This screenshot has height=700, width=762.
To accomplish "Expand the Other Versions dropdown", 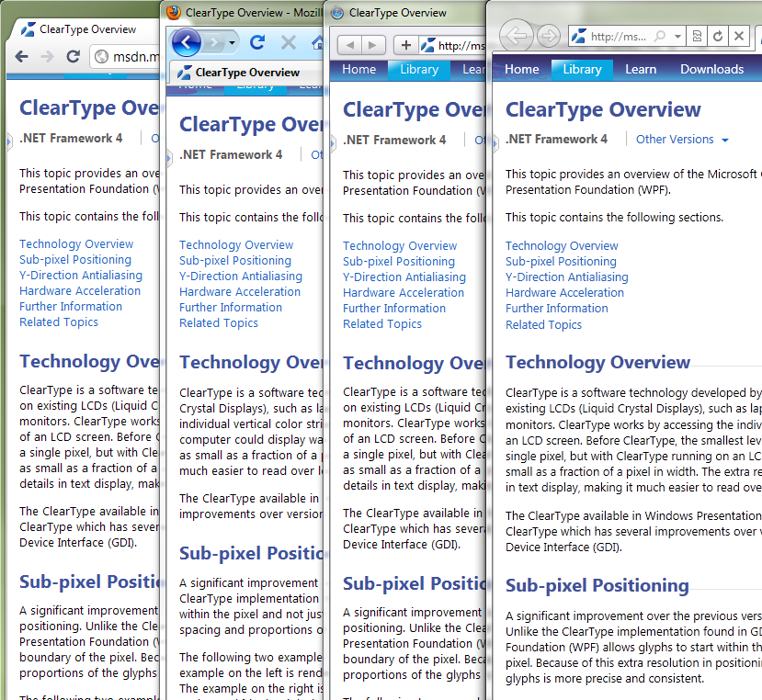I will [725, 140].
